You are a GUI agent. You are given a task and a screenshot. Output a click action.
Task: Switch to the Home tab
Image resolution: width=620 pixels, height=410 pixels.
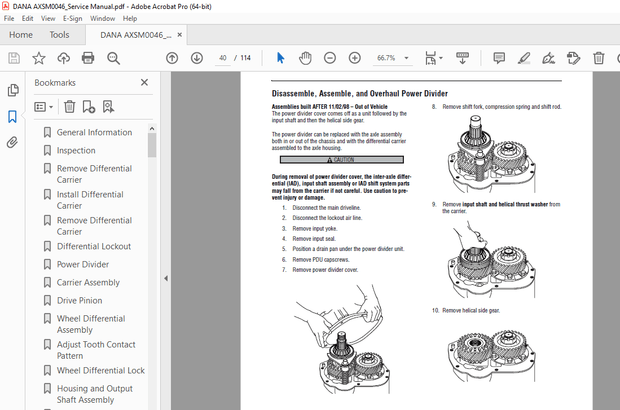pyautogui.click(x=21, y=35)
